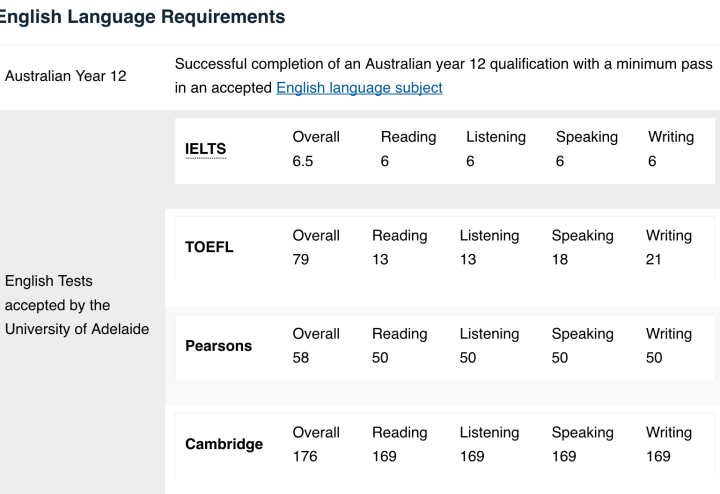
Task: Select the Successful completion description text
Action: coord(444,76)
